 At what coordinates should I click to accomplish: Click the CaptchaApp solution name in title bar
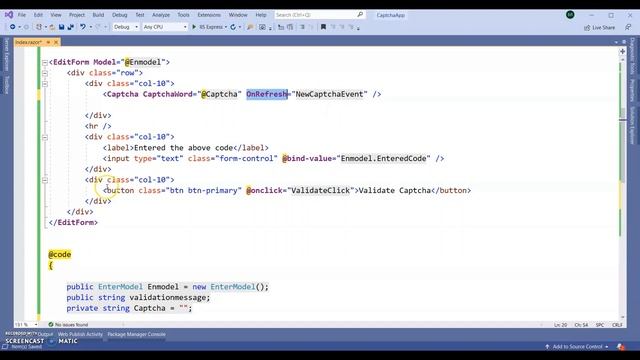(391, 15)
